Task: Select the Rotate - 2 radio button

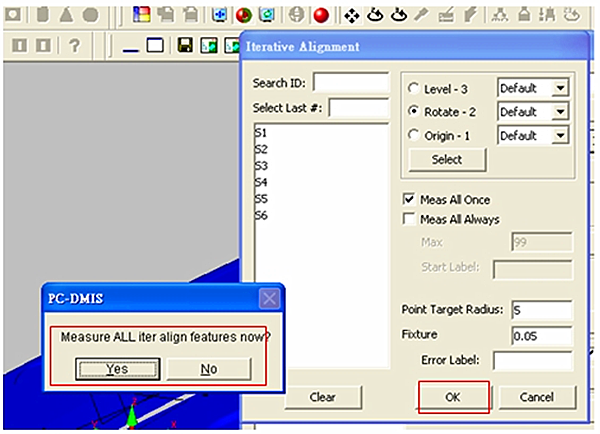Action: [x=413, y=111]
